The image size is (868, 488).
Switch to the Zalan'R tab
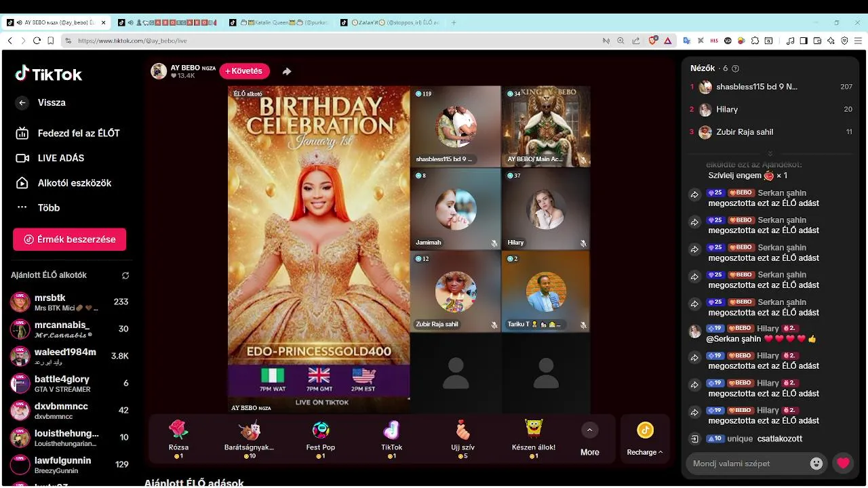(x=391, y=22)
